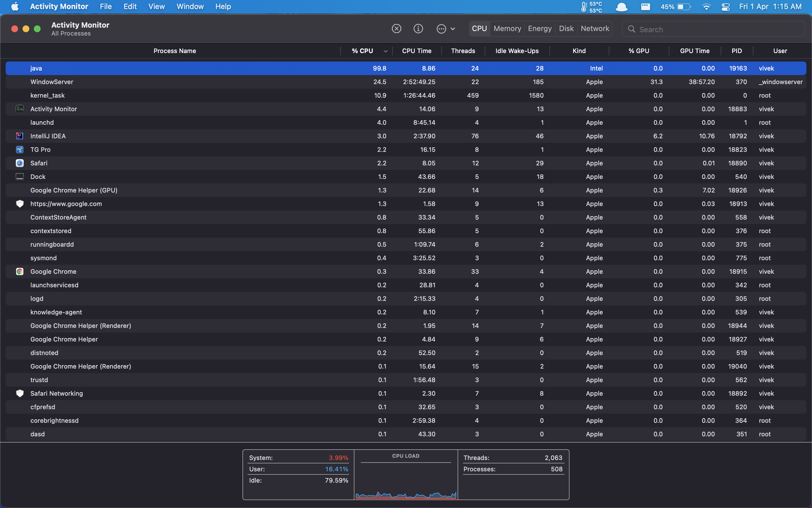Select the launchservicesd row
The height and width of the screenshot is (508, 812).
[406, 285]
